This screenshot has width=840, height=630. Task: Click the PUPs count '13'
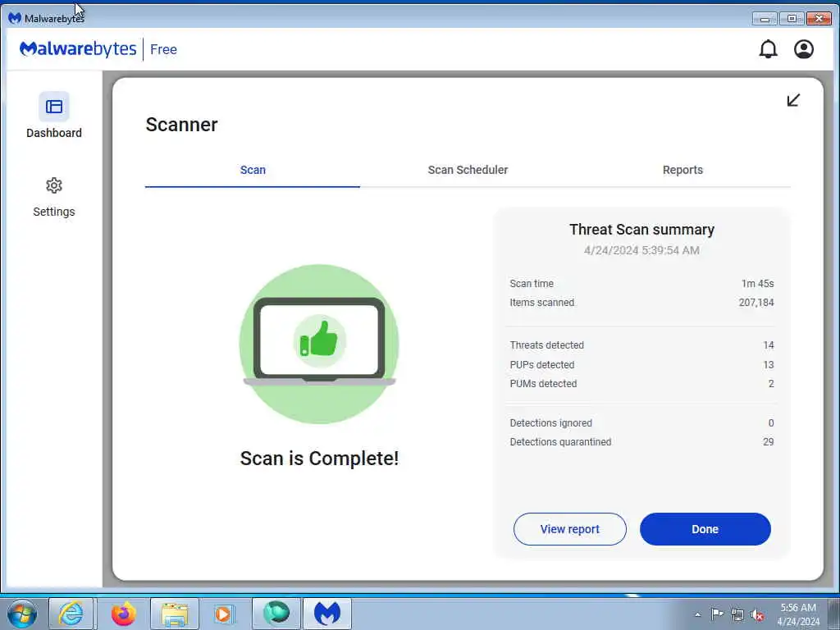[x=768, y=365]
